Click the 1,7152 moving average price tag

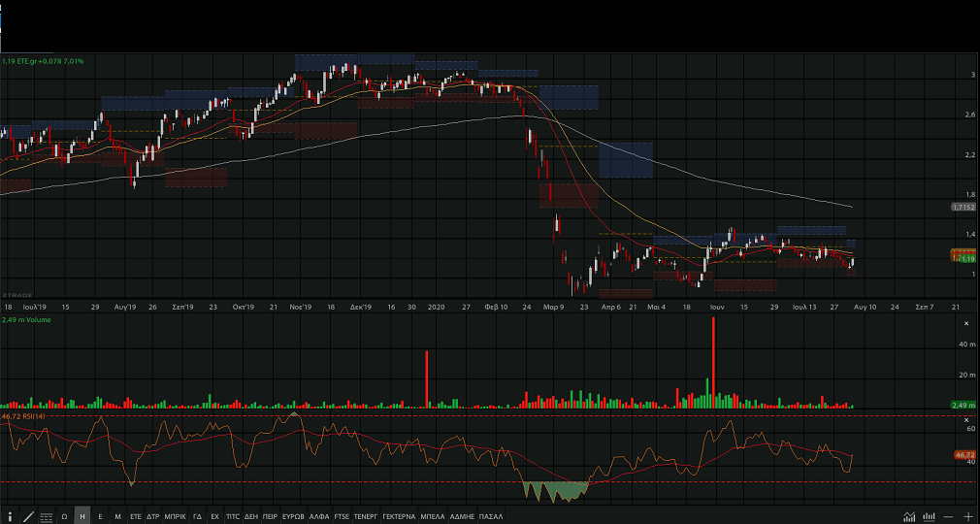pos(963,208)
